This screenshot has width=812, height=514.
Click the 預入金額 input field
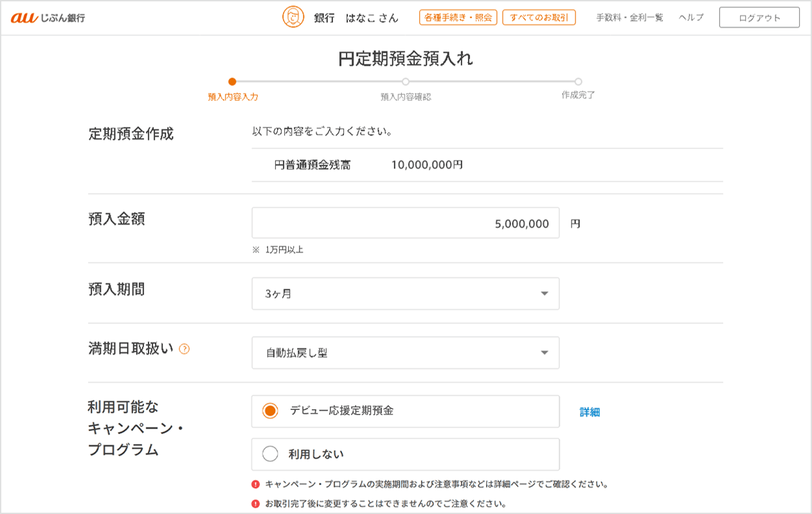(x=405, y=223)
